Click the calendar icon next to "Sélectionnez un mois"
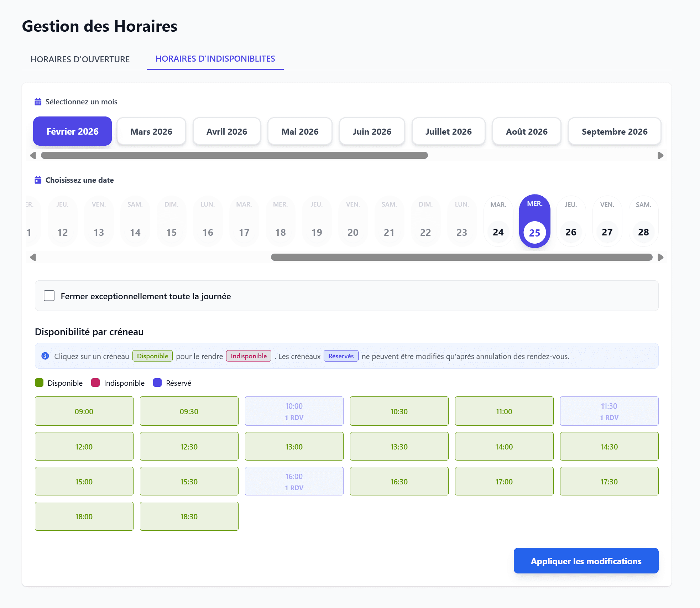This screenshot has width=700, height=608. (37, 102)
